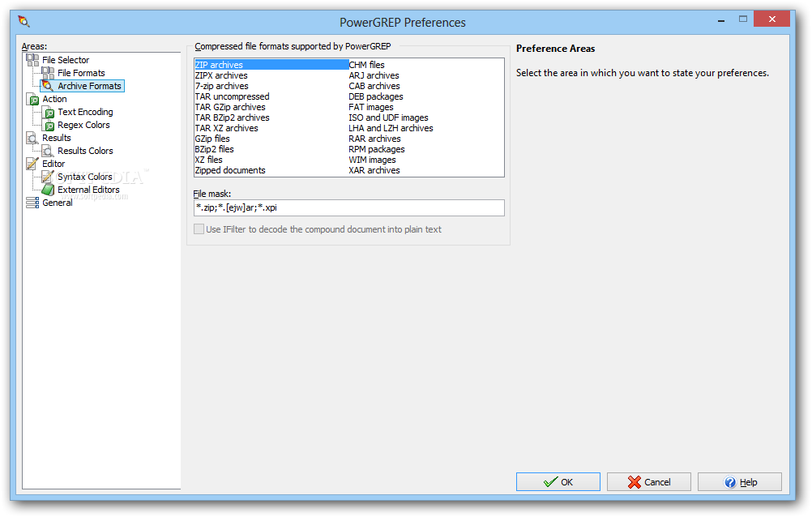Select Zipped documents format
Screen dimensions: 812x517
pyautogui.click(x=230, y=170)
